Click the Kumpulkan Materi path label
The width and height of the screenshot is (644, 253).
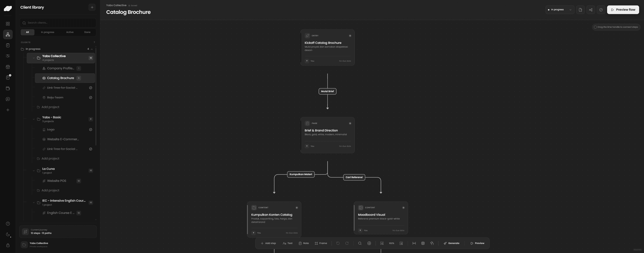pos(301,174)
